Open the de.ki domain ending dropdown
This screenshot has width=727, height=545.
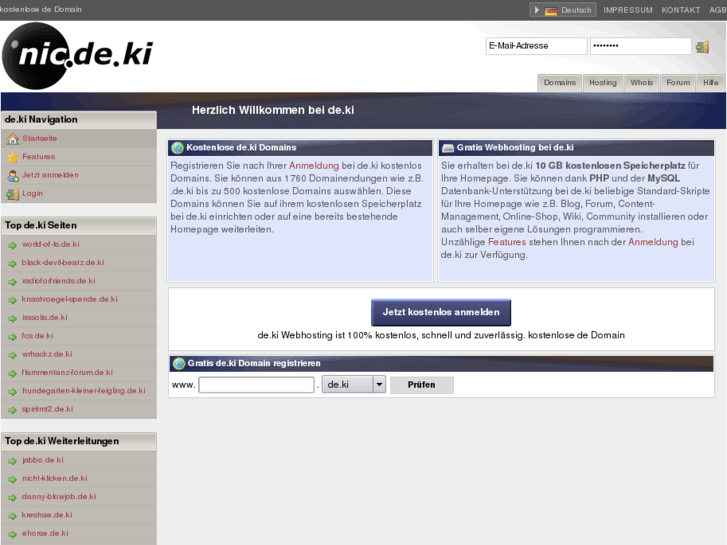[x=354, y=385]
